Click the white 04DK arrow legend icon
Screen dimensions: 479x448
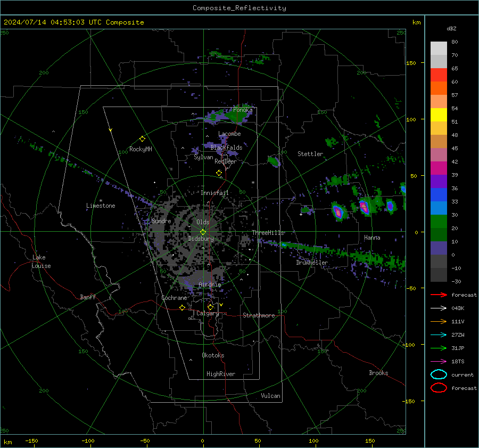click(x=439, y=308)
